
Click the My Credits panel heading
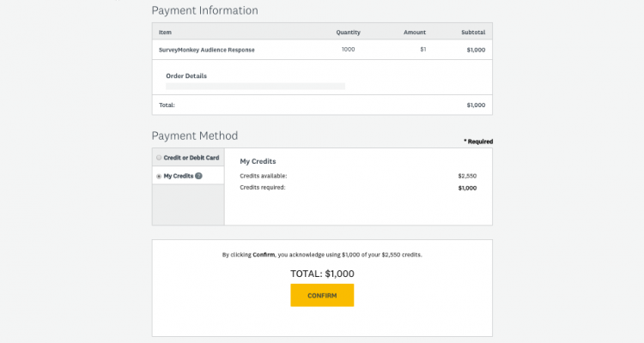point(258,161)
